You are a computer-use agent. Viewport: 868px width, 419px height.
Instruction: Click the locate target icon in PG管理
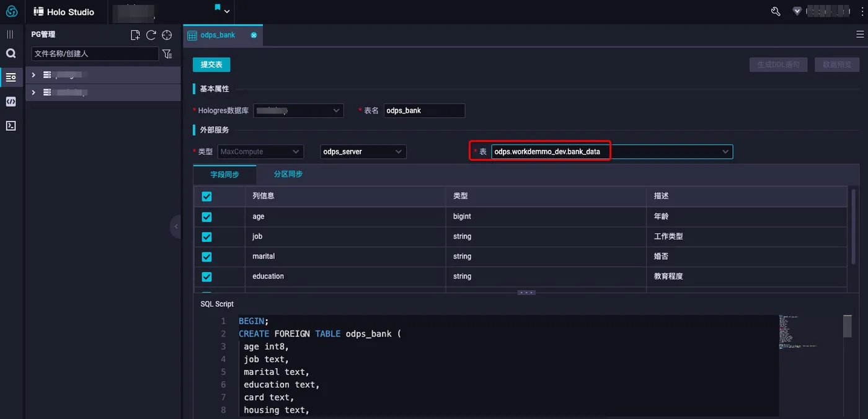[x=167, y=35]
